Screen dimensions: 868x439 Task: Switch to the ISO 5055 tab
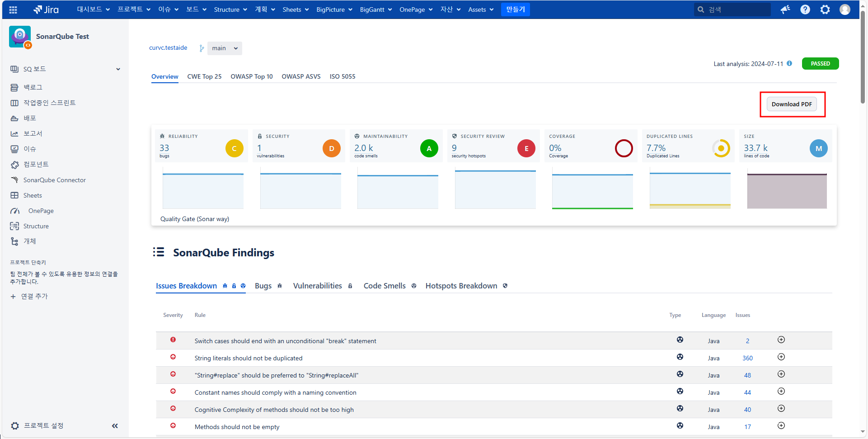(343, 76)
